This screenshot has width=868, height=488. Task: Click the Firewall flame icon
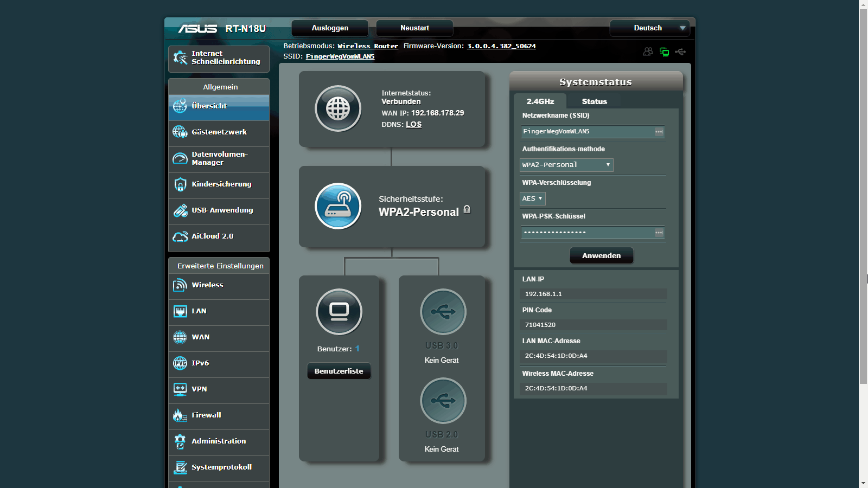180,415
